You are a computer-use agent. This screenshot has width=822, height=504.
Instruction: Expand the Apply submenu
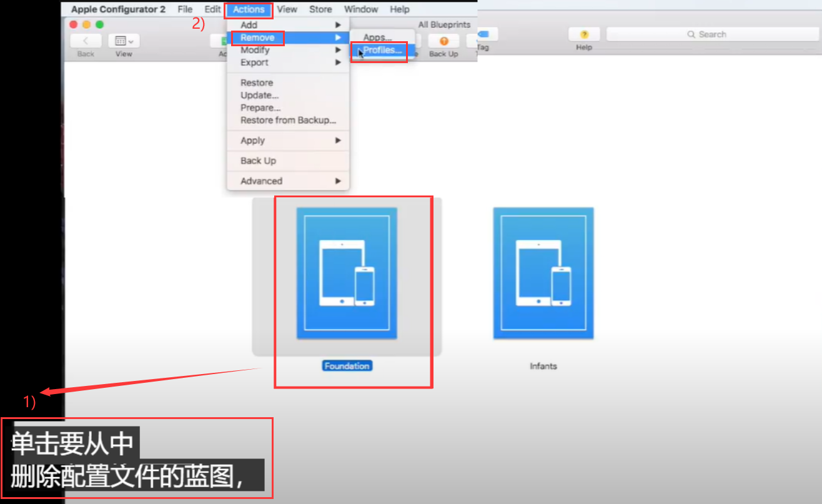[x=288, y=141]
